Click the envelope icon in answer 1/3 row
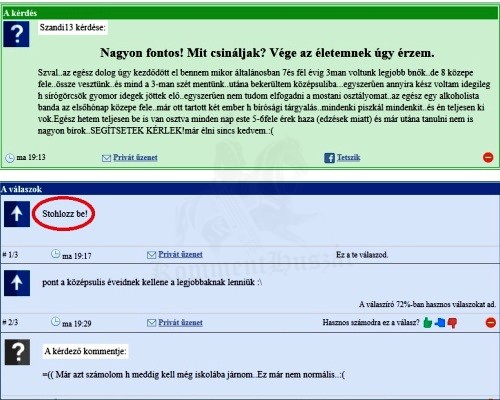Image resolution: width=500 pixels, height=400 pixels. (151, 255)
